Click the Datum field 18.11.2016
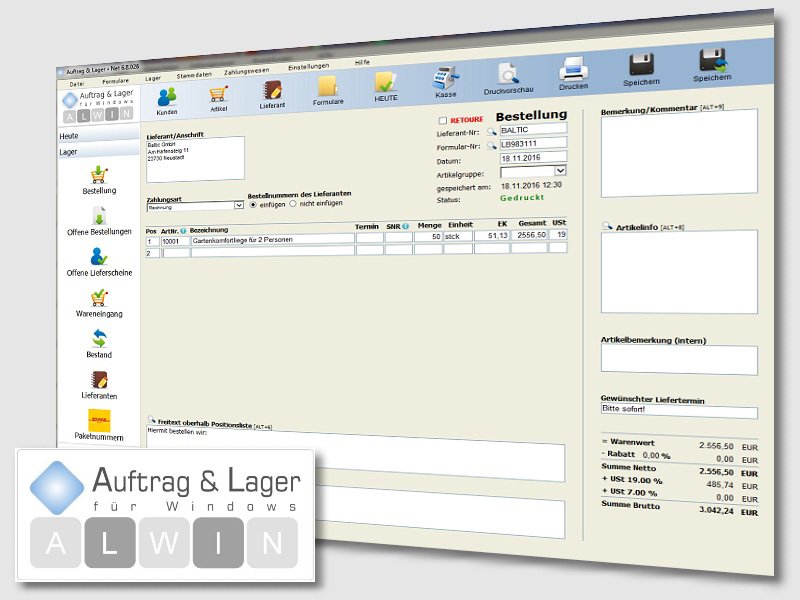 click(x=533, y=158)
